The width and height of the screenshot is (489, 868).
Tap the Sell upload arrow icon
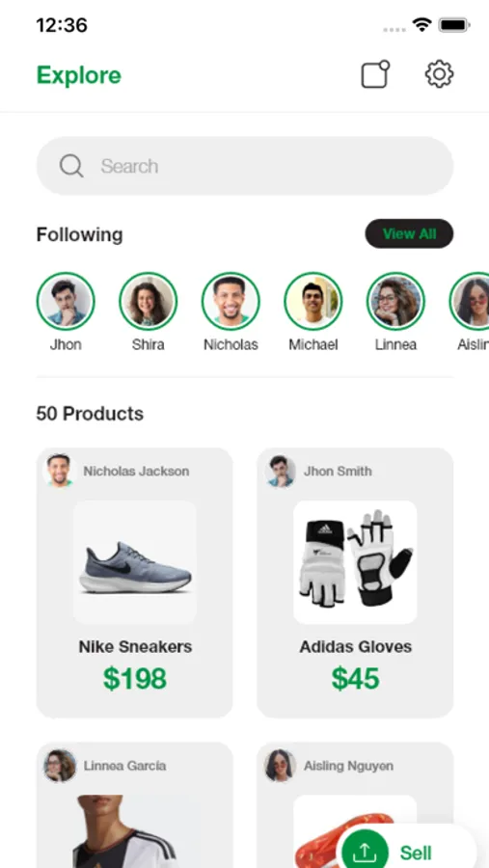[x=365, y=852]
